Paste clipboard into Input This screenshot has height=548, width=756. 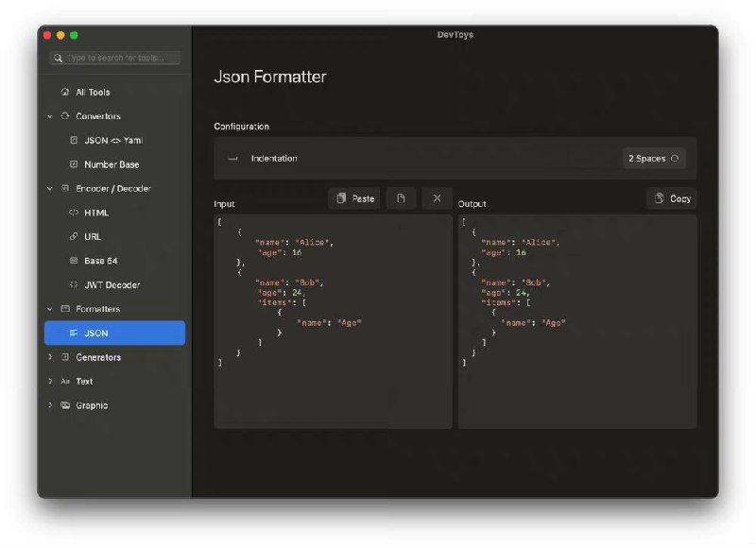tap(355, 198)
